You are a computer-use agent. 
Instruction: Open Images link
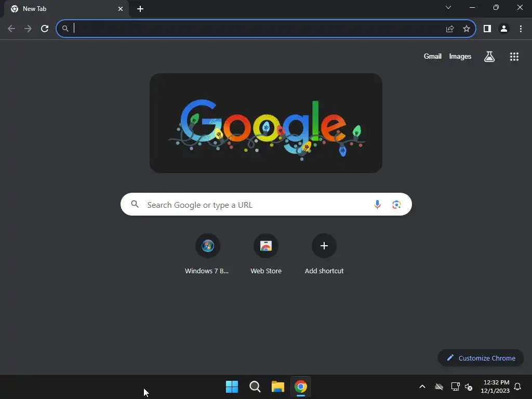(460, 56)
